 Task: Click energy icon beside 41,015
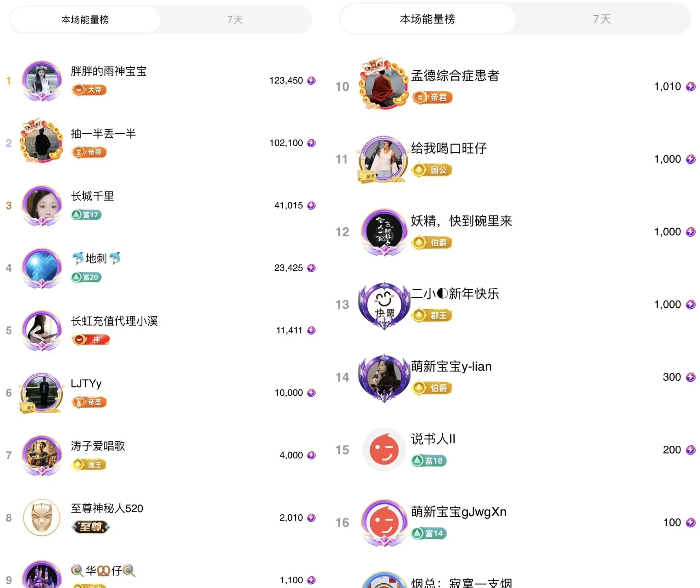311,206
